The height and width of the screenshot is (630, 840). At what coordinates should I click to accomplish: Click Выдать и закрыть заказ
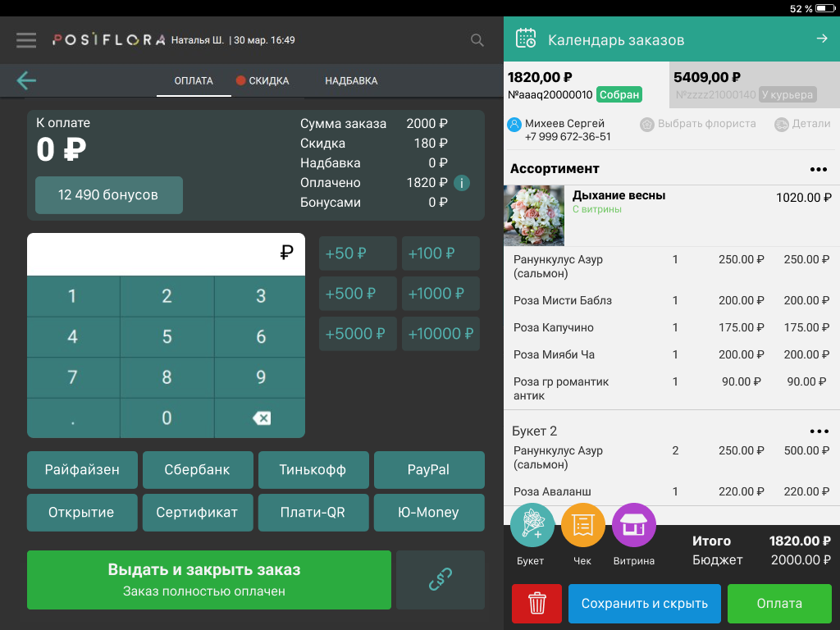(x=209, y=580)
